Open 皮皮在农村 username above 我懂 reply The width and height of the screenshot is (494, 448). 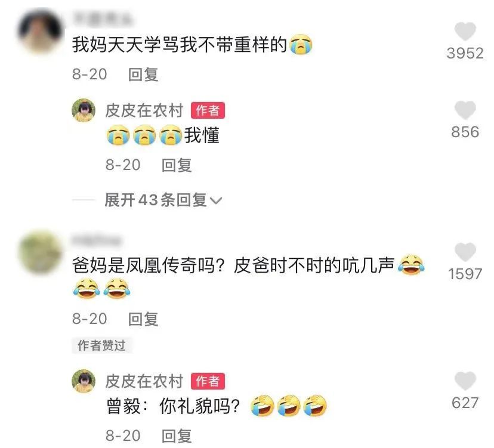[x=144, y=110]
